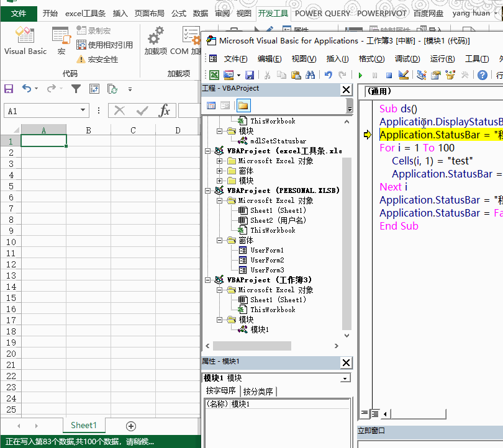Open the Name Box dropdown arrow
This screenshot has height=448, width=503.
point(83,111)
